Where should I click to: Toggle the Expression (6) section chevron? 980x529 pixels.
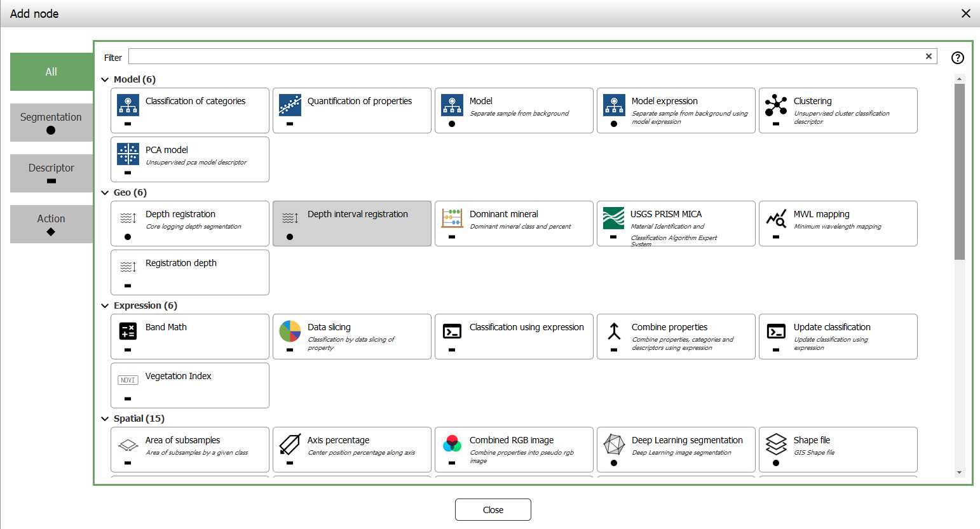click(x=105, y=305)
